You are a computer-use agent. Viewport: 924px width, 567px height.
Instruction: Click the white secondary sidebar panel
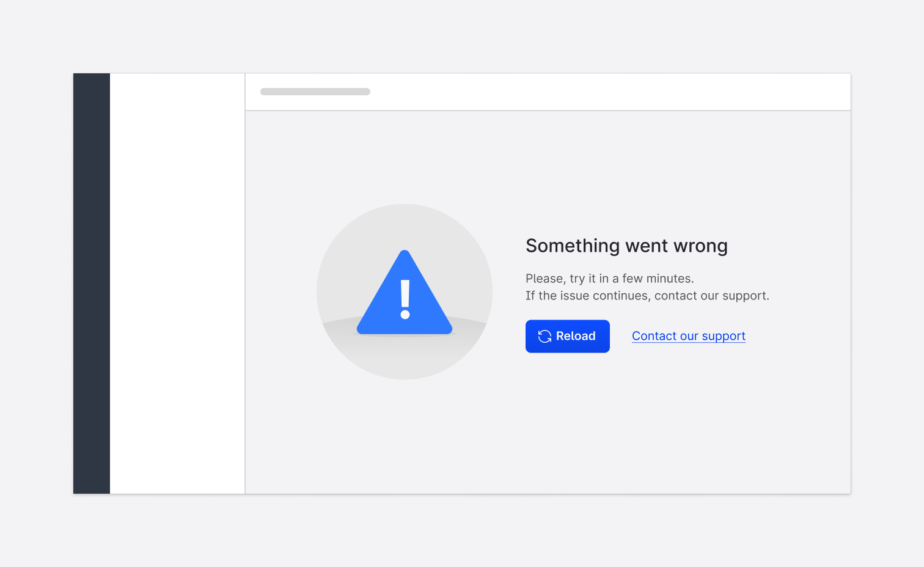pyautogui.click(x=177, y=283)
